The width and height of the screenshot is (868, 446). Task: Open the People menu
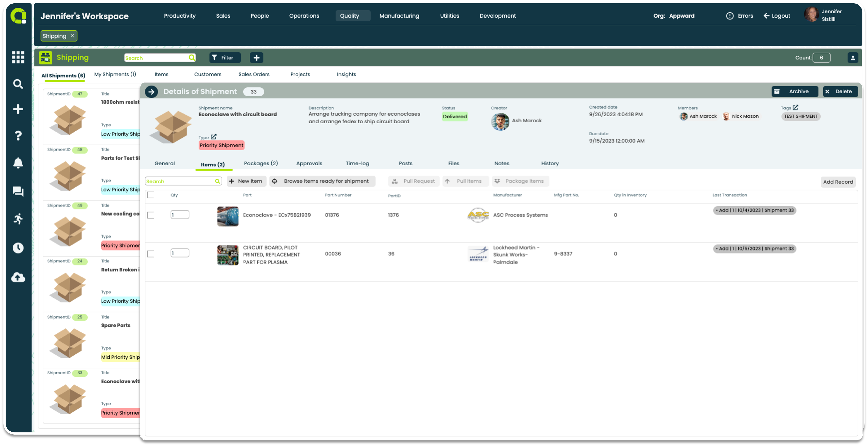click(259, 16)
